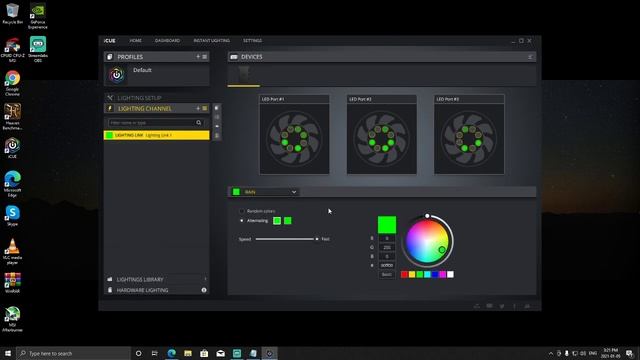Click the green swatch on Lighting Link row

coord(109,135)
